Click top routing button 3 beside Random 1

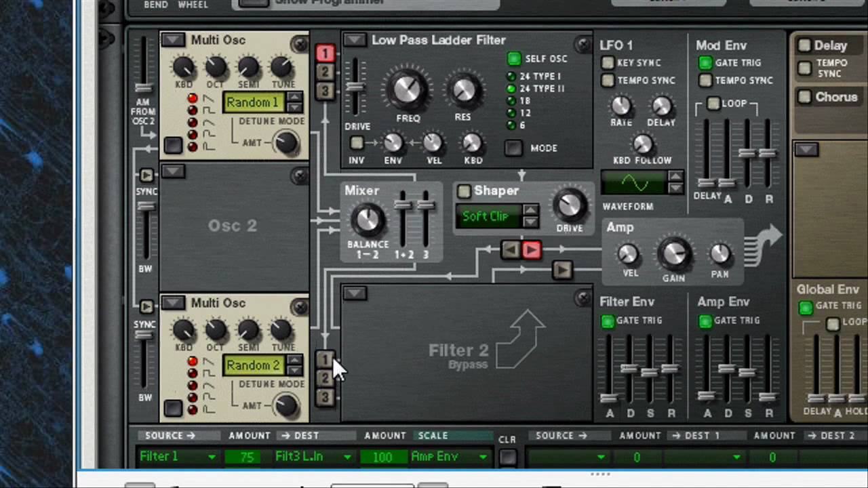click(325, 90)
